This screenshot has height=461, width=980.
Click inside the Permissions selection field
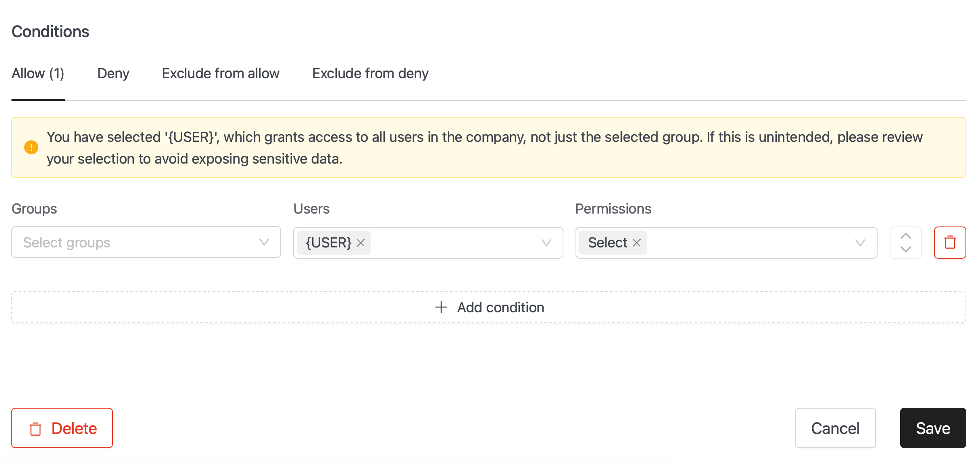(x=726, y=243)
